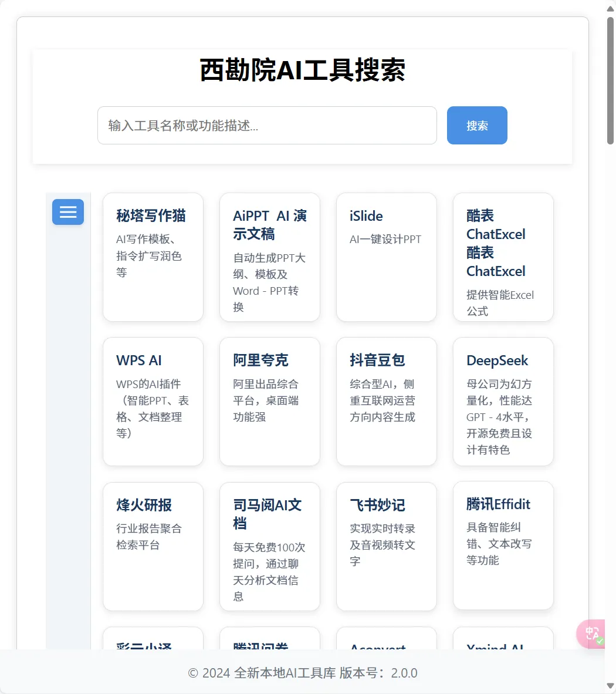Click the description '行业报告聚合检索平台'
The height and width of the screenshot is (694, 616).
149,537
